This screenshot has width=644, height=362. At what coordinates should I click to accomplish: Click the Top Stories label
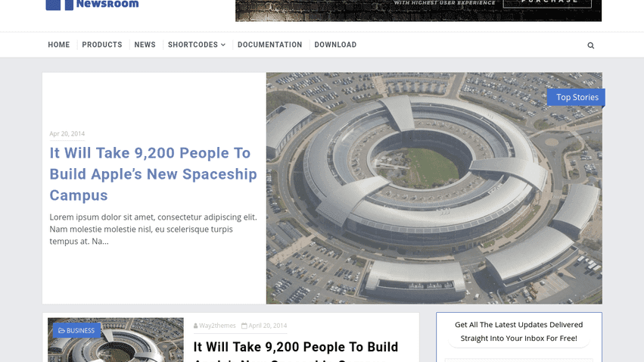576,98
